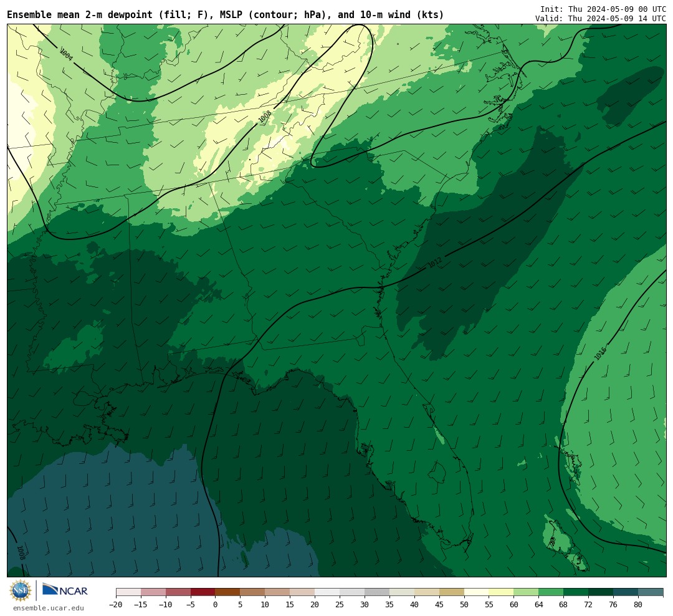Click the 80 colorbar tick label
Image resolution: width=673 pixels, height=616 pixels.
(638, 605)
